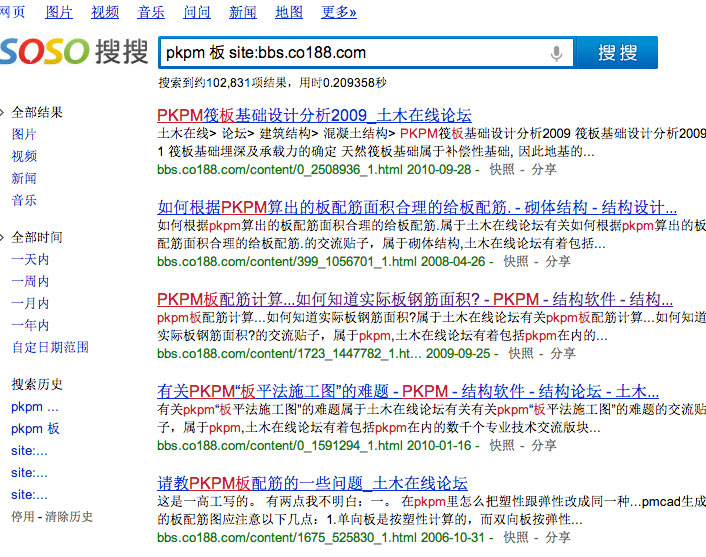Screen dimensions: 706x557
Task: Filter results by 新闻 in sidebar
Action: pyautogui.click(x=24, y=178)
